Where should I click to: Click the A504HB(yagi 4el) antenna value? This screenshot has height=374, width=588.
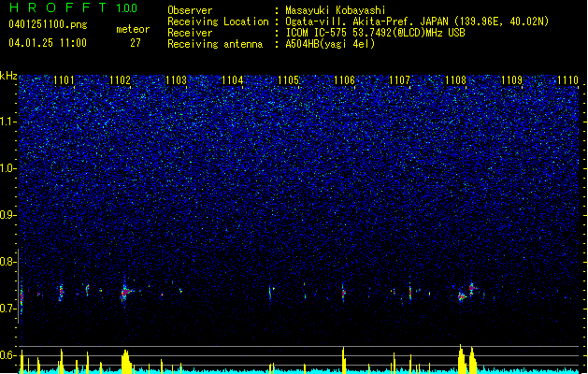(x=330, y=44)
